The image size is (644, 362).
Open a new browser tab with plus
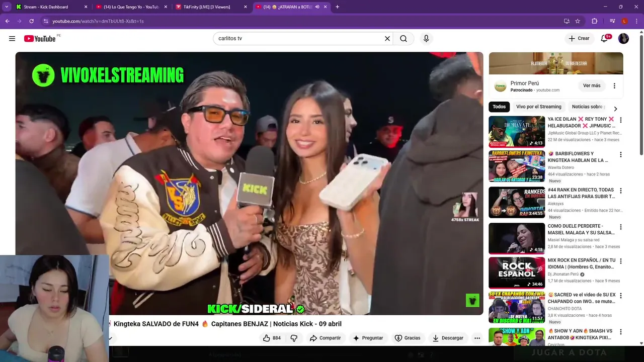click(x=337, y=7)
